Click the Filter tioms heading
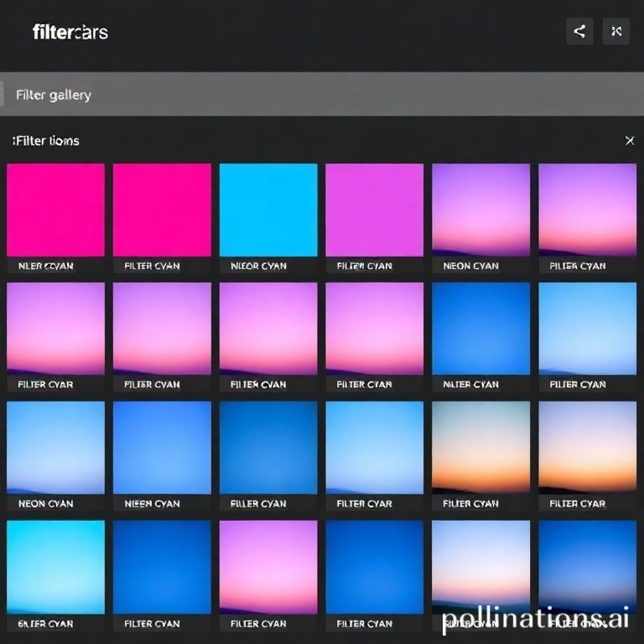This screenshot has height=644, width=644. tap(46, 141)
